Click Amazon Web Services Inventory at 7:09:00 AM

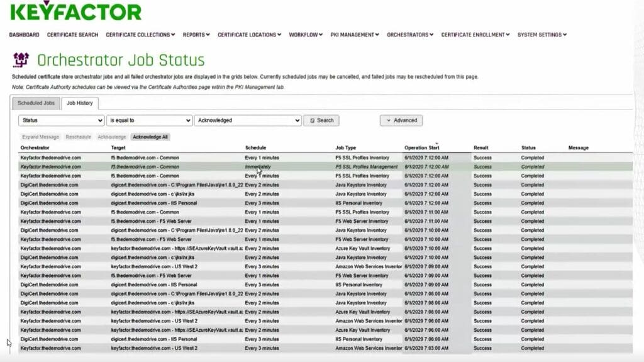pos(369,266)
